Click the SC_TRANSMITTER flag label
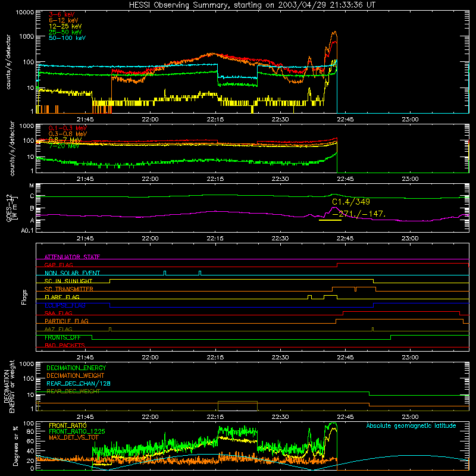Image resolution: width=476 pixels, height=476 pixels. pyautogui.click(x=68, y=289)
